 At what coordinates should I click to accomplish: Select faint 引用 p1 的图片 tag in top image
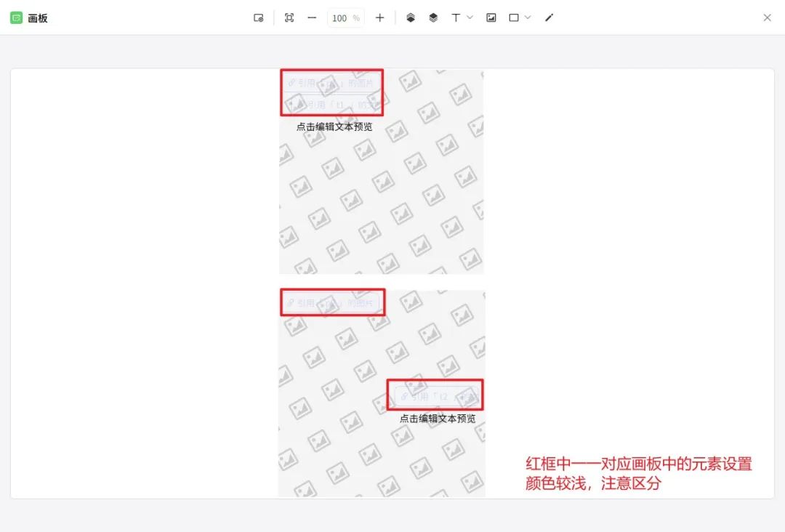pos(331,83)
